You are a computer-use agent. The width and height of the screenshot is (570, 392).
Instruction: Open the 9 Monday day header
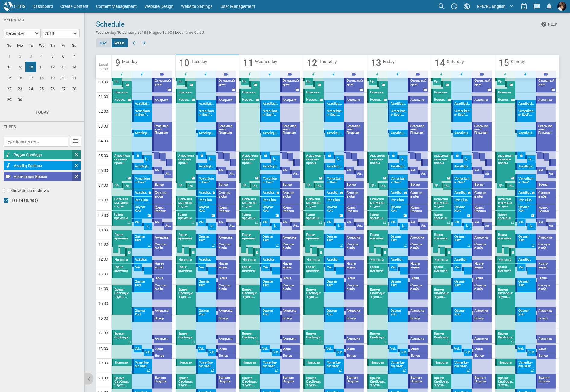point(143,63)
